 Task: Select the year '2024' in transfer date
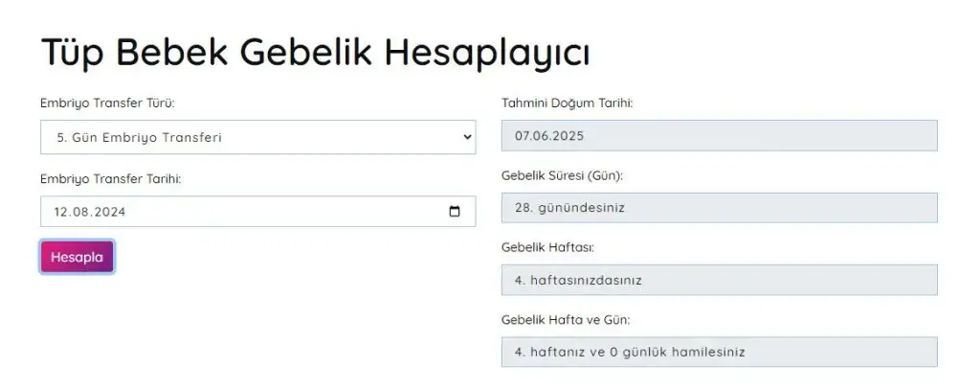point(108,212)
